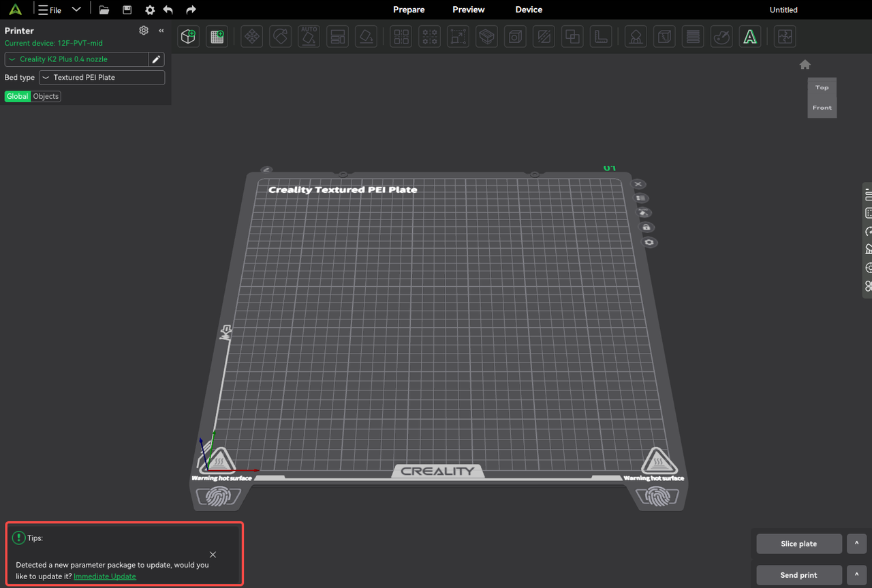This screenshot has width=872, height=588.
Task: Open the Creality K2 Plus printer dropdown
Action: (76, 59)
